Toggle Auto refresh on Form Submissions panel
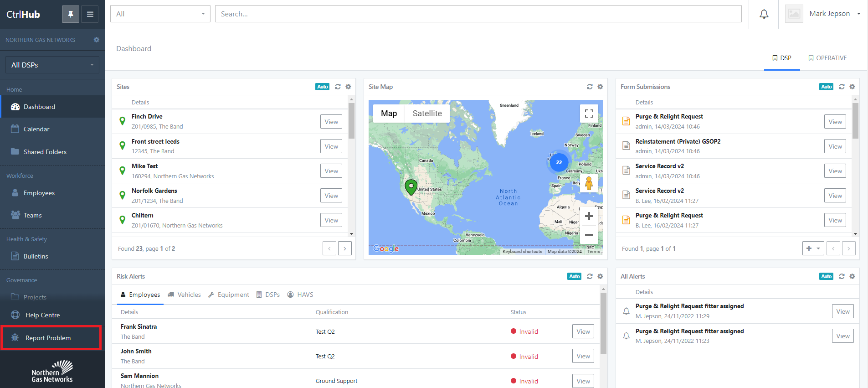 tap(827, 87)
